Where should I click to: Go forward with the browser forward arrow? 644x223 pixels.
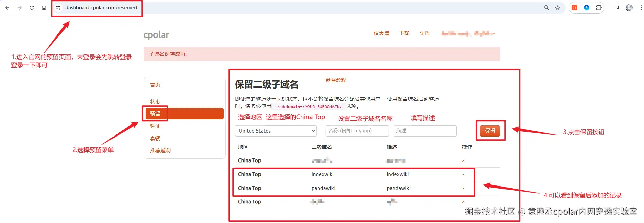click(20, 8)
